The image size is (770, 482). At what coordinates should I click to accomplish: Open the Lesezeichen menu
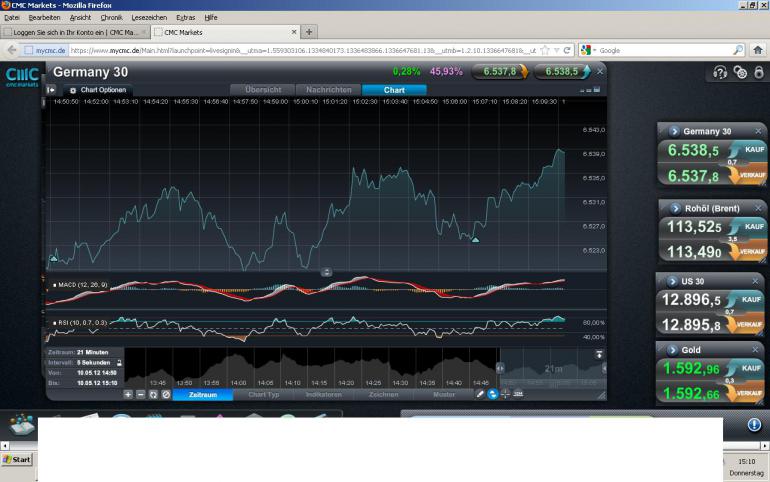(149, 18)
